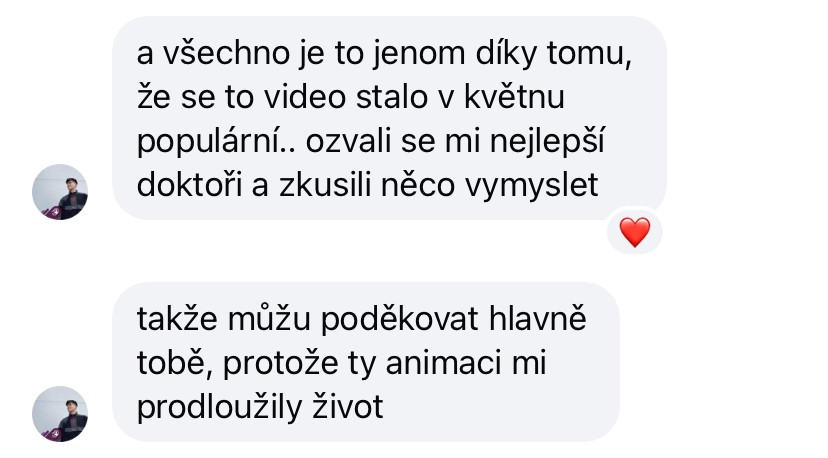Click the red heart reaction

(x=635, y=232)
